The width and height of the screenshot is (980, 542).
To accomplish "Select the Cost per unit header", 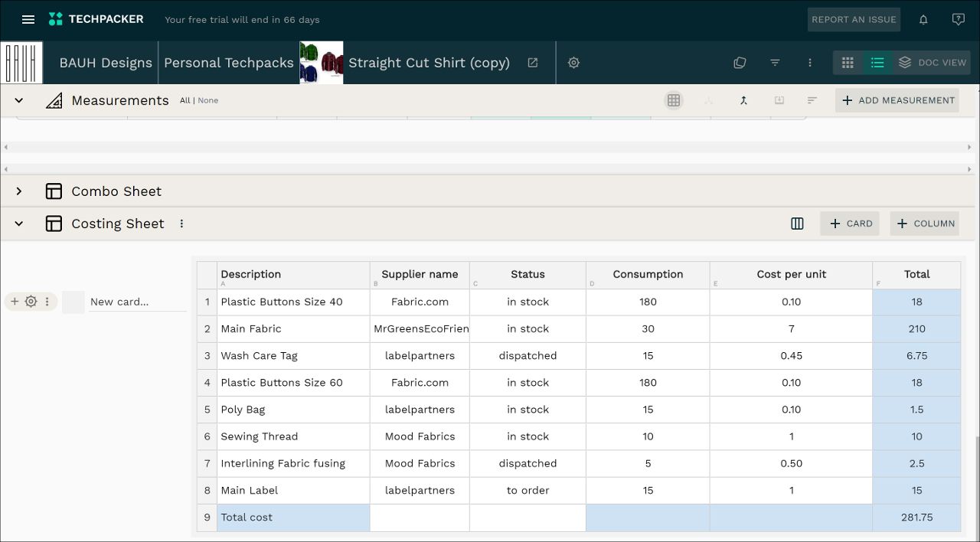I will 791,275.
